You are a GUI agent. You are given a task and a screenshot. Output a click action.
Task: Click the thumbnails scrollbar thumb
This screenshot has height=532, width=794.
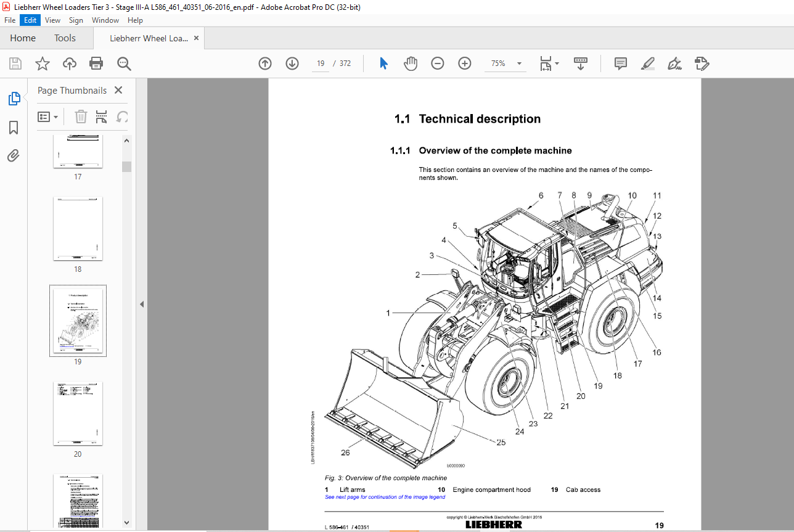click(126, 166)
